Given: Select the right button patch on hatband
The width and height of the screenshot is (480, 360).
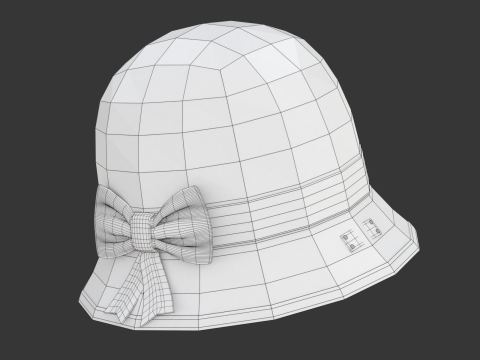Looking at the screenshot, I should point(372,229).
